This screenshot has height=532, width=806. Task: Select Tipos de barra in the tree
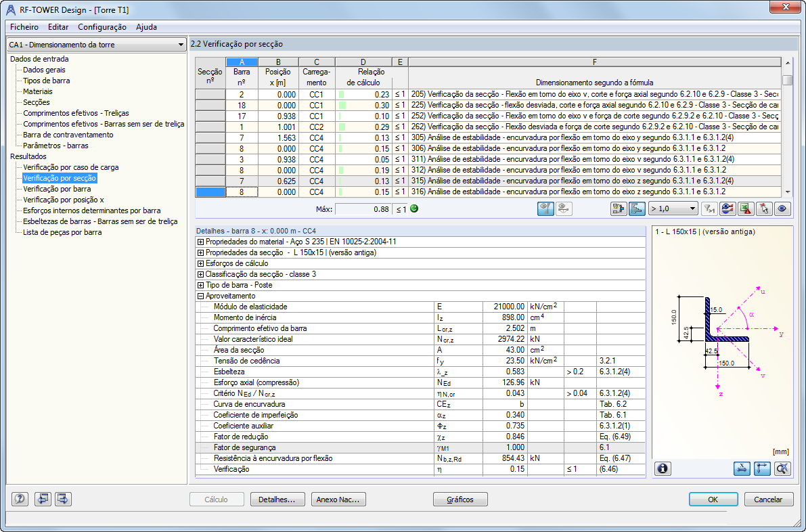pyautogui.click(x=46, y=81)
